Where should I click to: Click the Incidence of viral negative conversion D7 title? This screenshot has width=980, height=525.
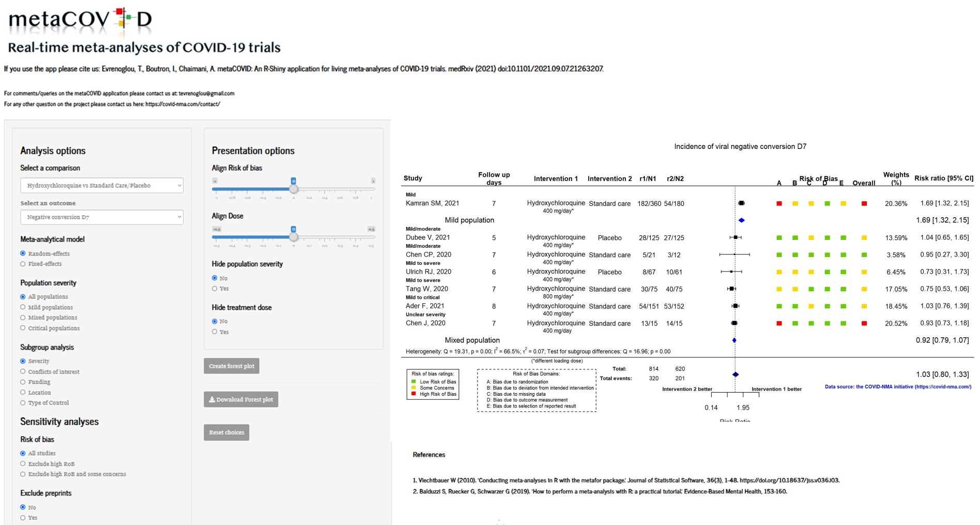(x=740, y=147)
